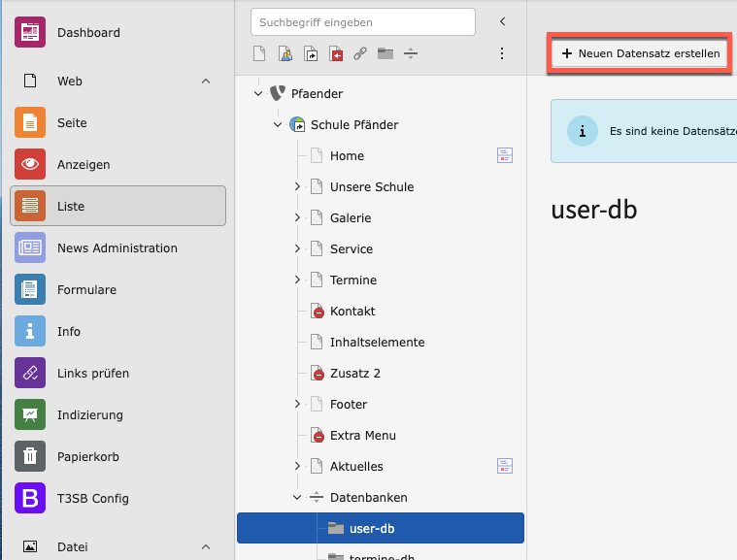Expand the Galerie page node
Screen dimensions: 737x560
coord(297,217)
